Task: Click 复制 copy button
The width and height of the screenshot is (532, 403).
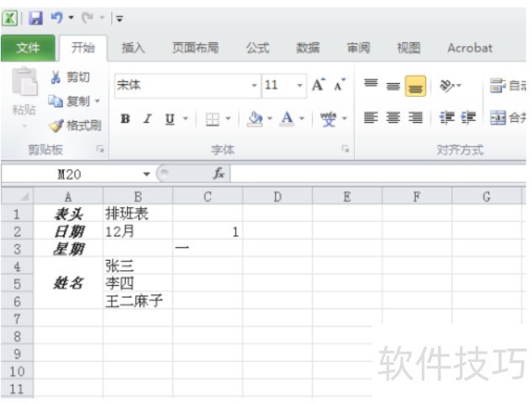Action: coord(69,101)
